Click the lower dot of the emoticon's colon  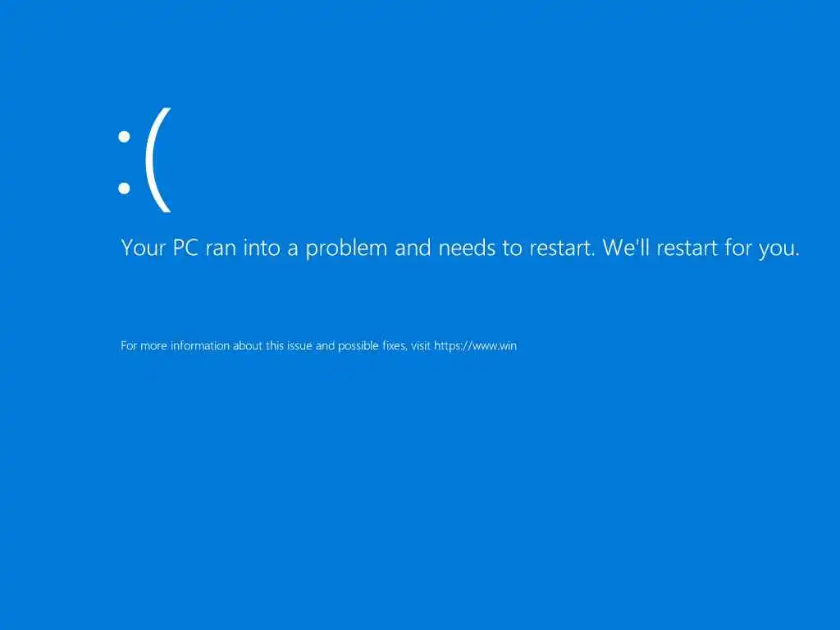click(125, 188)
